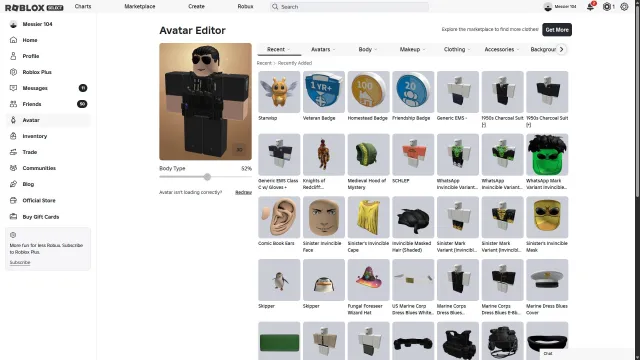Open Messages in the sidebar
Image resolution: width=640 pixels, height=360 pixels.
click(x=48, y=88)
